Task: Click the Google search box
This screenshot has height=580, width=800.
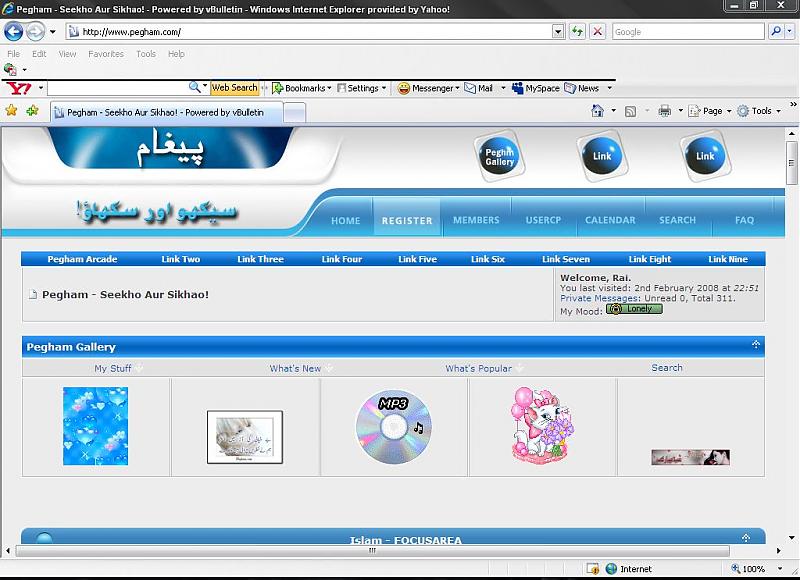Action: (x=688, y=32)
